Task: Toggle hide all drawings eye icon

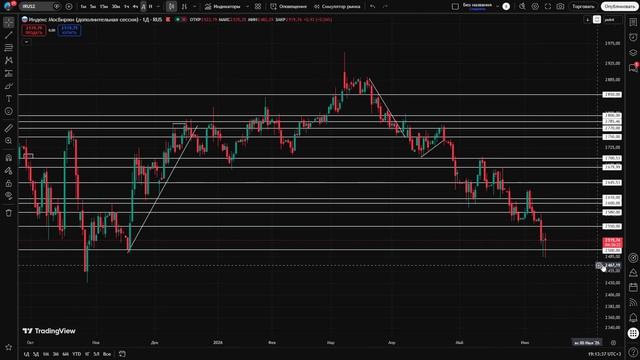Action: pos(9,196)
